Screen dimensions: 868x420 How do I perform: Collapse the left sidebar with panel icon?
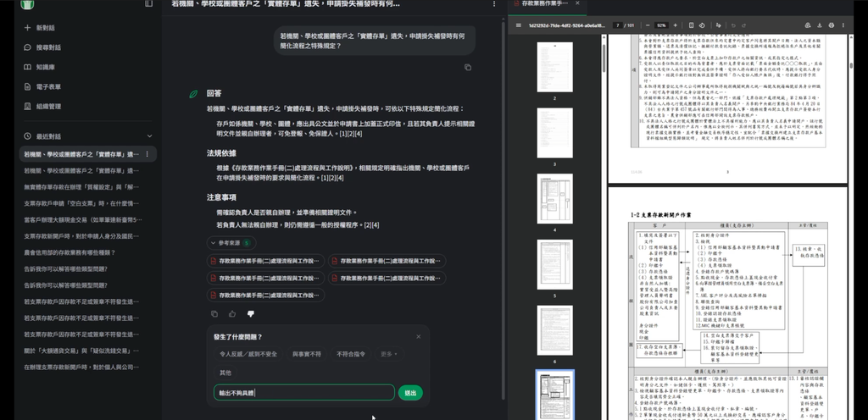coord(148,3)
